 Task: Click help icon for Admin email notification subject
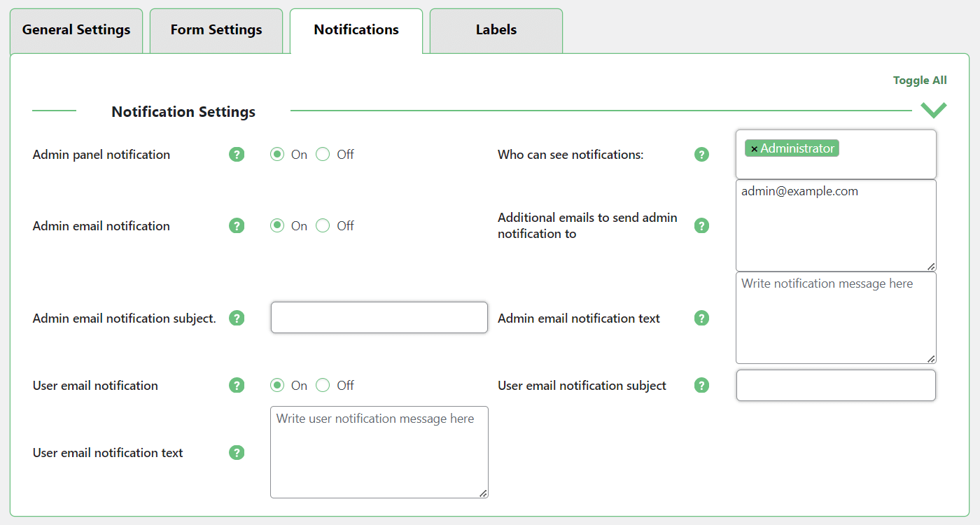[237, 318]
